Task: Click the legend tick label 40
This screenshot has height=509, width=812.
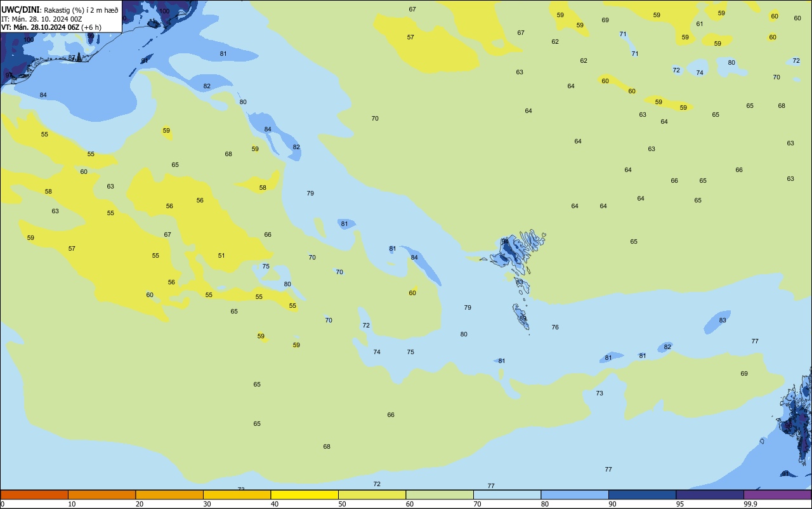Action: point(275,504)
